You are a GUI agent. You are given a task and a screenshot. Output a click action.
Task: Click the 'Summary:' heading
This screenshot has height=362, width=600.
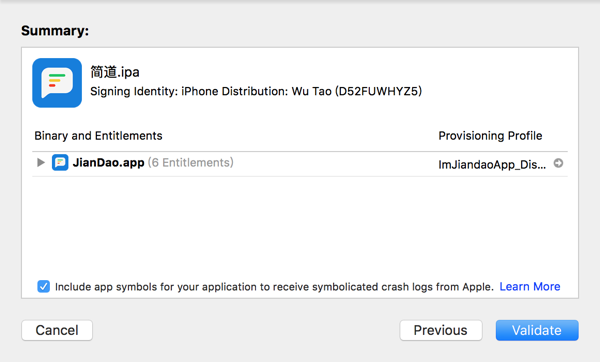pyautogui.click(x=55, y=31)
